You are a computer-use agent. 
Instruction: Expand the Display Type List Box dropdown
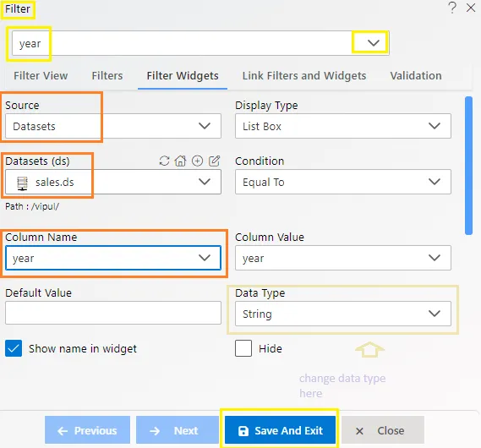point(343,126)
